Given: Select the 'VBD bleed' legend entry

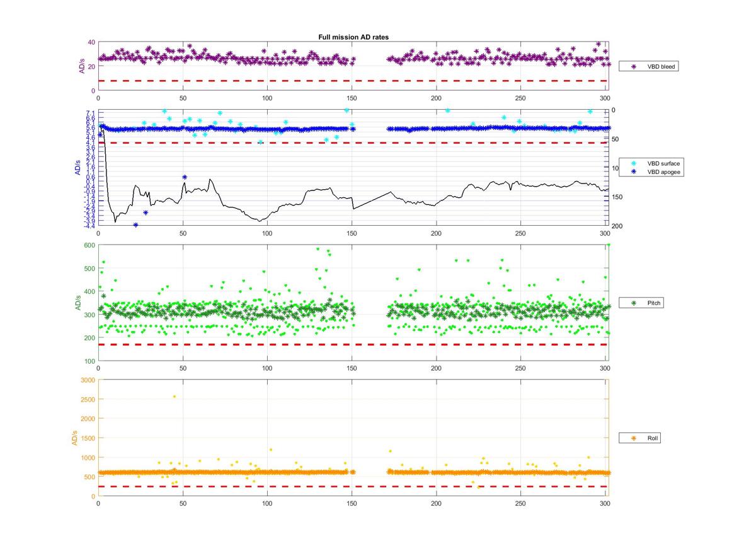Looking at the screenshot, I should (648, 66).
